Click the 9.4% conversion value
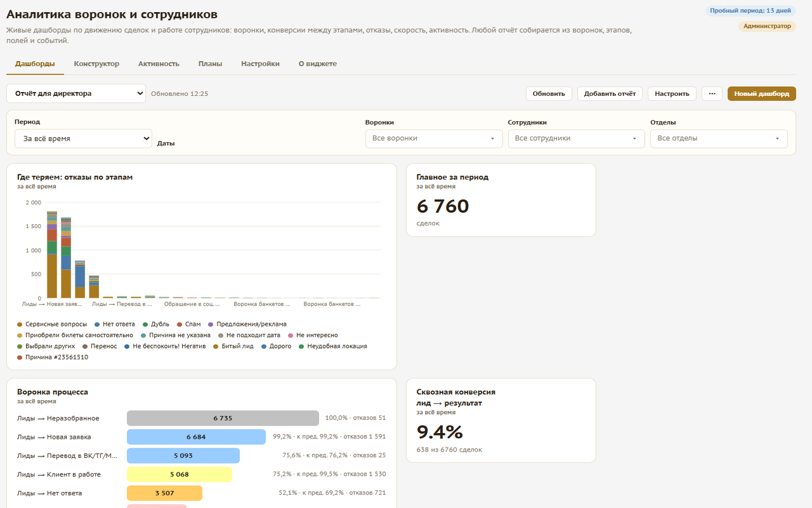Screen dimensions: 812x508 (440, 432)
